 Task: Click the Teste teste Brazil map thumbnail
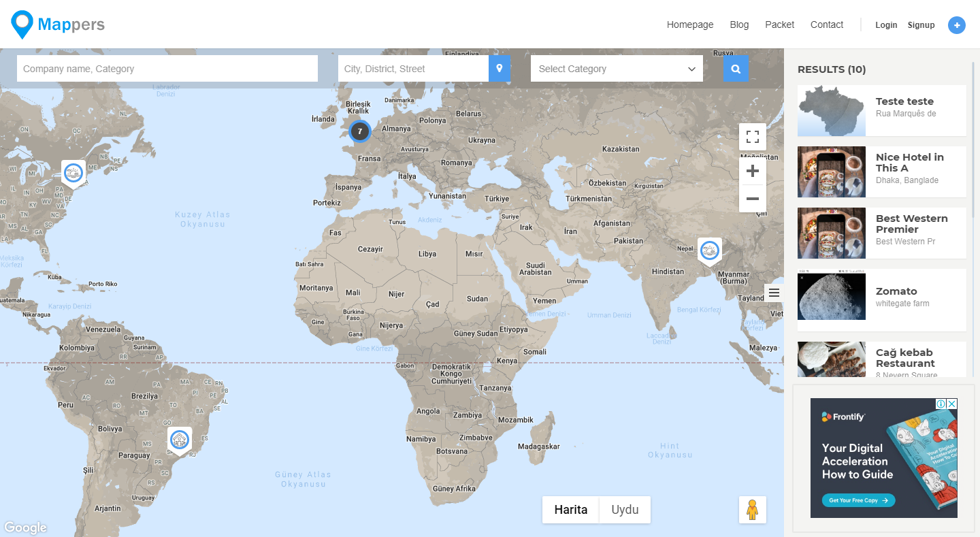[x=832, y=111]
